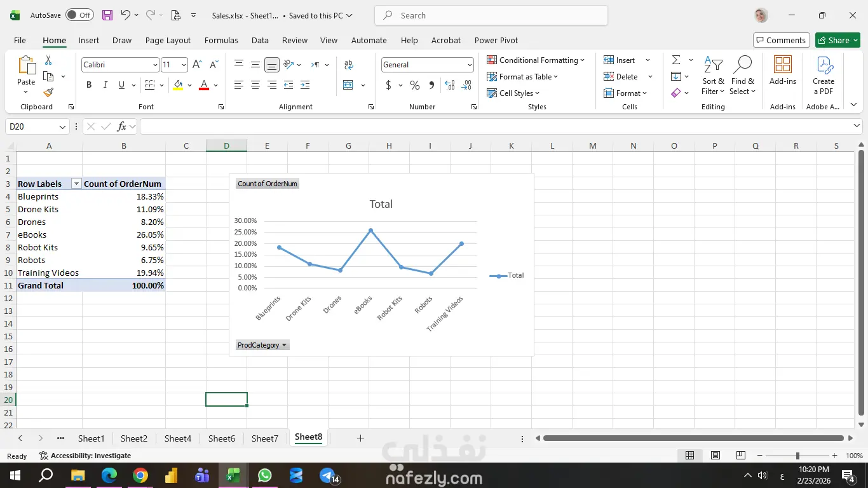Switch to the Insert ribbon tab
Screen dimensions: 868x488
(89, 40)
